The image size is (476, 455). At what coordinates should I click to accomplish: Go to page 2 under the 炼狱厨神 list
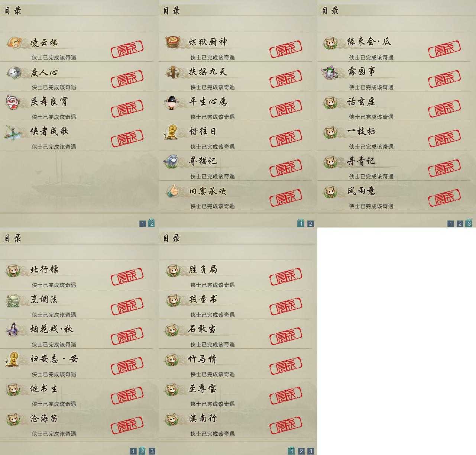point(311,224)
